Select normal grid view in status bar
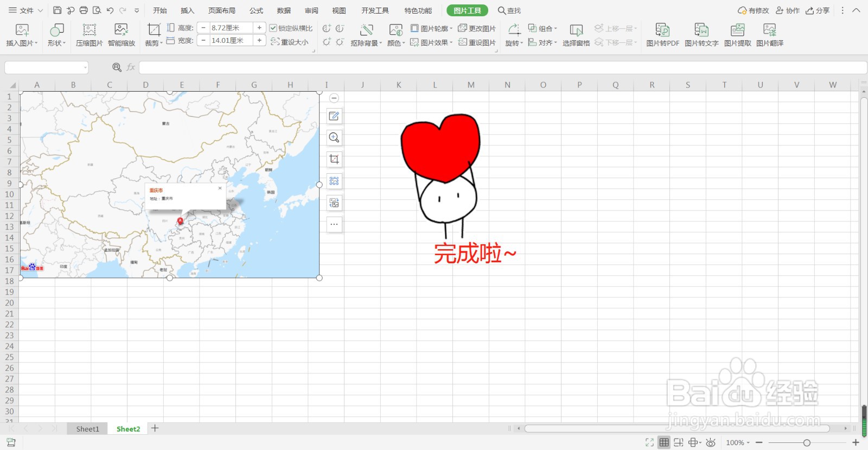Image resolution: width=868 pixels, height=450 pixels. [x=664, y=442]
